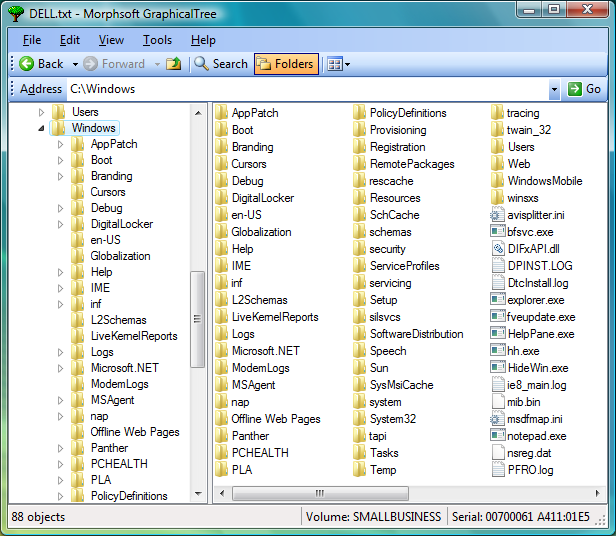Click the Serial number status entry
This screenshot has width=616, height=536.
[521, 517]
